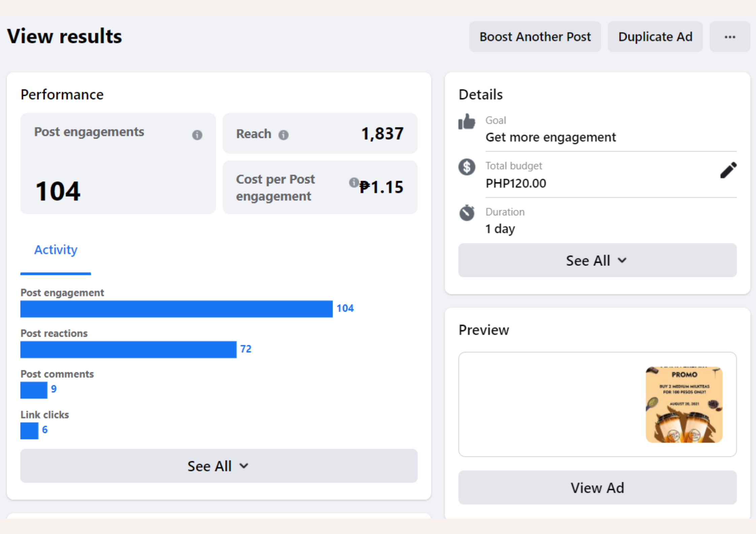Click the Reach info icon
Image resolution: width=756 pixels, height=534 pixels.
coord(284,135)
